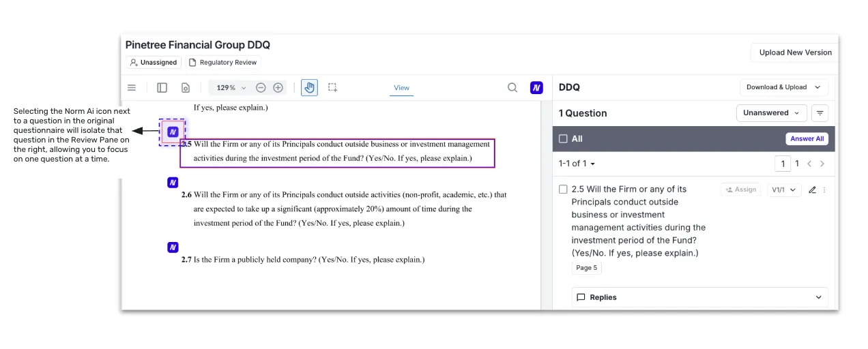The height and width of the screenshot is (349, 868).
Task: Expand the Replies section
Action: coord(699,297)
